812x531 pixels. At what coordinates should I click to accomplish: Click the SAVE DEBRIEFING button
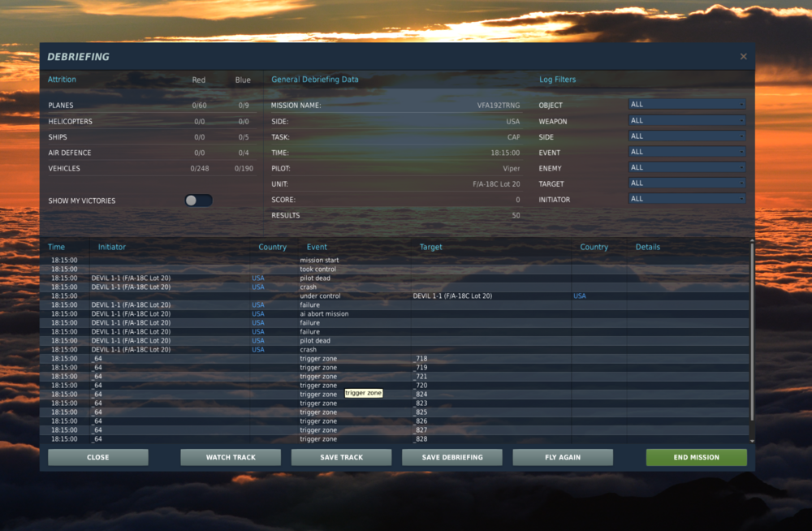[x=452, y=457]
